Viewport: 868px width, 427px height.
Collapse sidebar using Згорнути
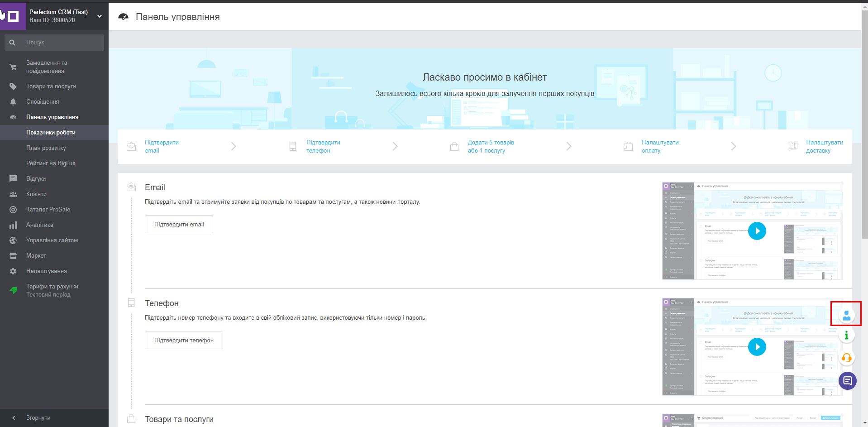tap(38, 418)
